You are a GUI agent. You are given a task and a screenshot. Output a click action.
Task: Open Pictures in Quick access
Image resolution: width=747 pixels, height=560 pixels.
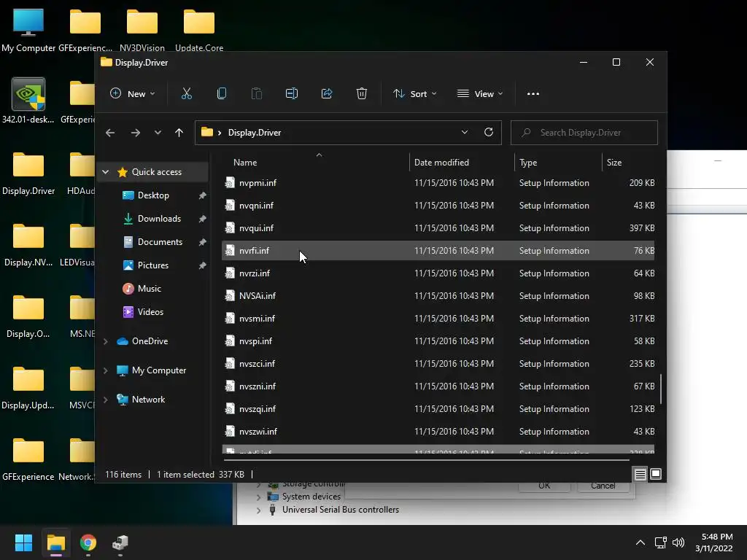(x=153, y=265)
